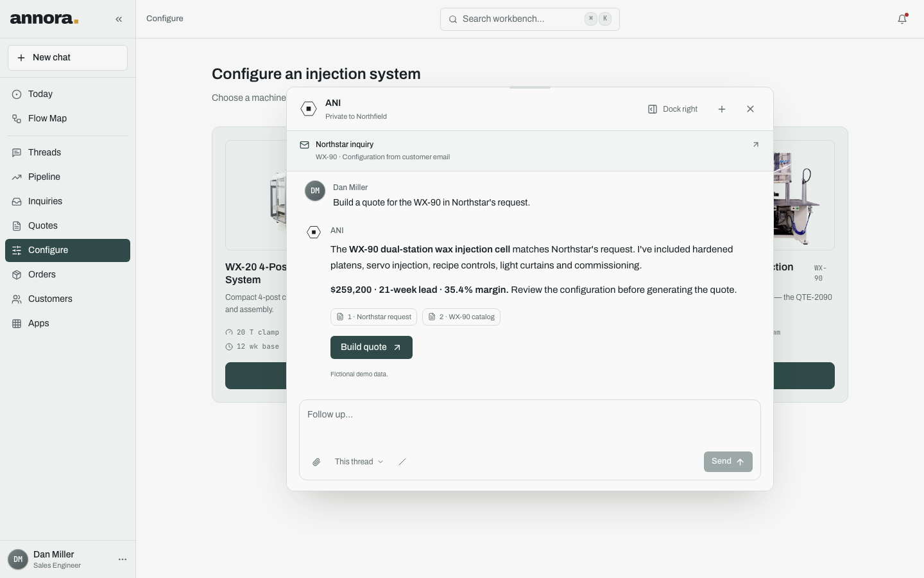Click the envelope icon beside Northstar inquiry
This screenshot has width=924, height=578.
(305, 145)
